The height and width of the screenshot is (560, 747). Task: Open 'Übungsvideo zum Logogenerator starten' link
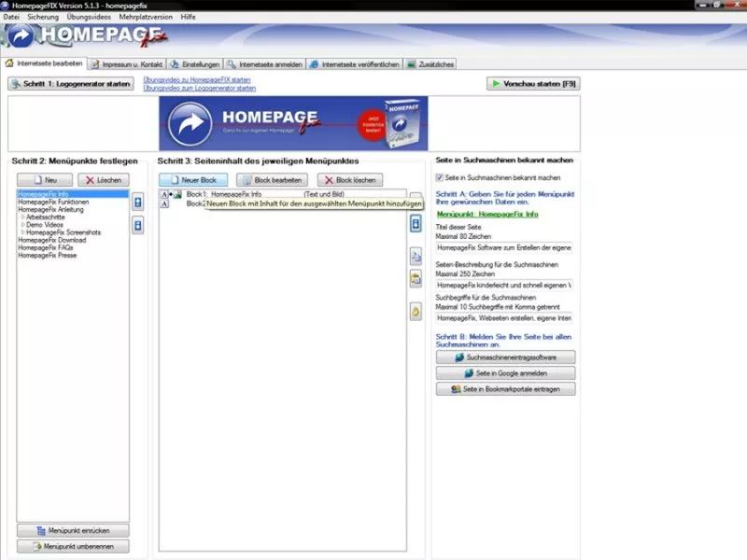point(199,88)
